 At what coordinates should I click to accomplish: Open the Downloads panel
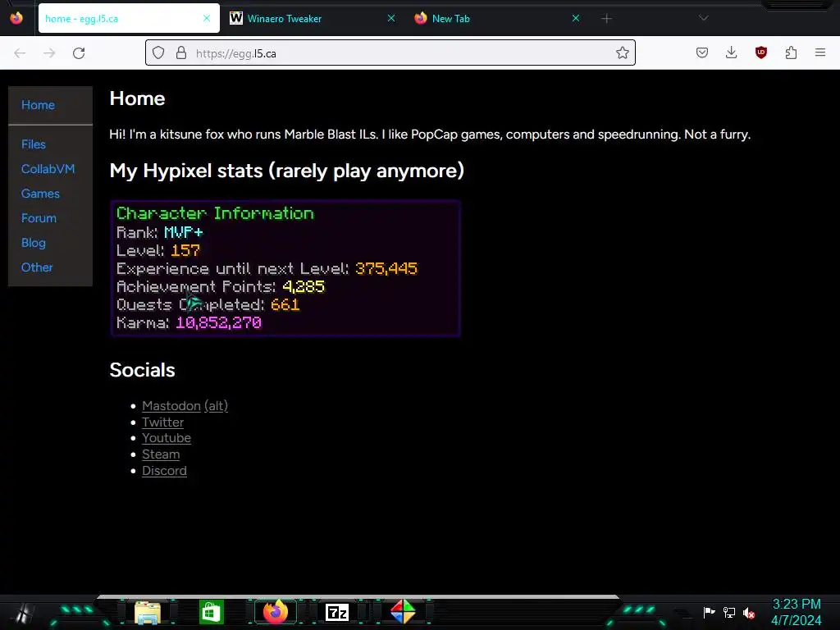click(731, 52)
